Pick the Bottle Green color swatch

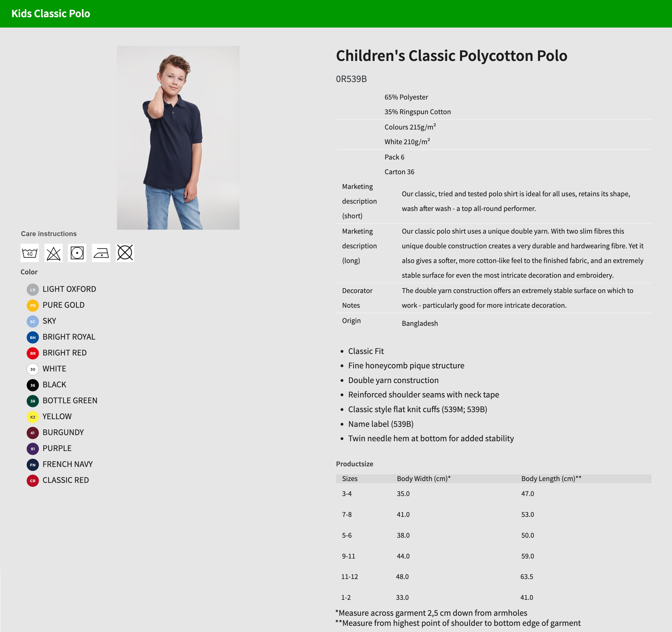point(33,401)
